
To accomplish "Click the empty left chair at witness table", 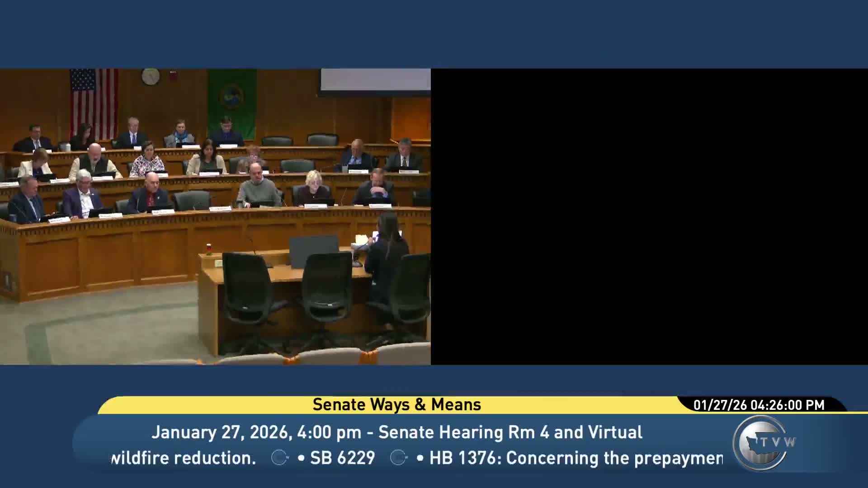I will [249, 289].
